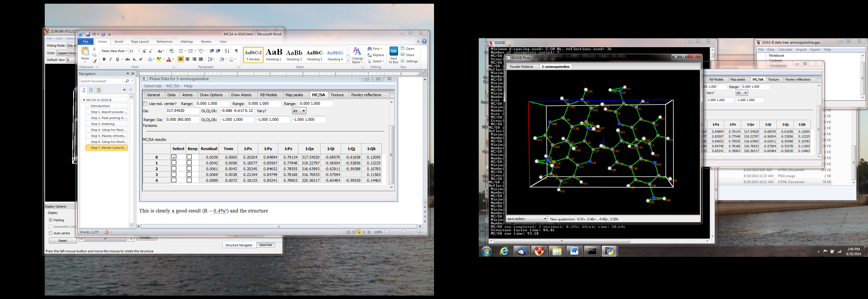
Task: Activate the Format Painter brush
Action: (94, 61)
